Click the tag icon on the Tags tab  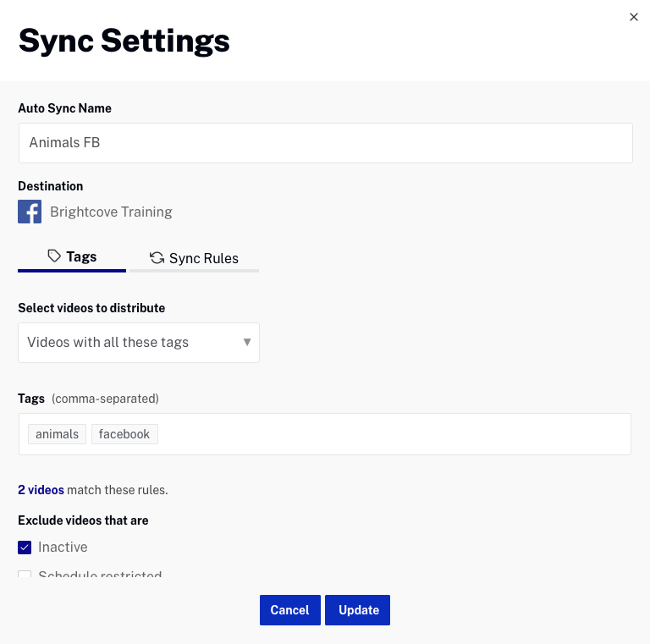point(54,256)
